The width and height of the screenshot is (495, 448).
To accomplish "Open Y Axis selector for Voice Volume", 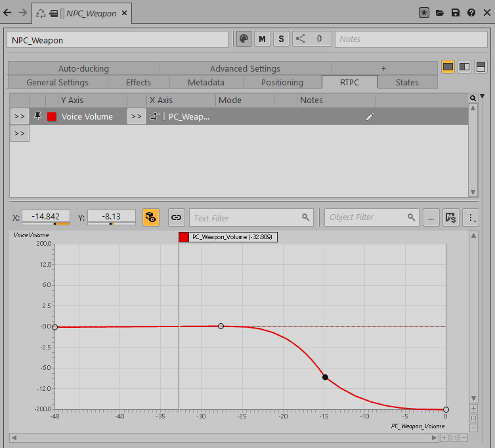I will pos(20,116).
